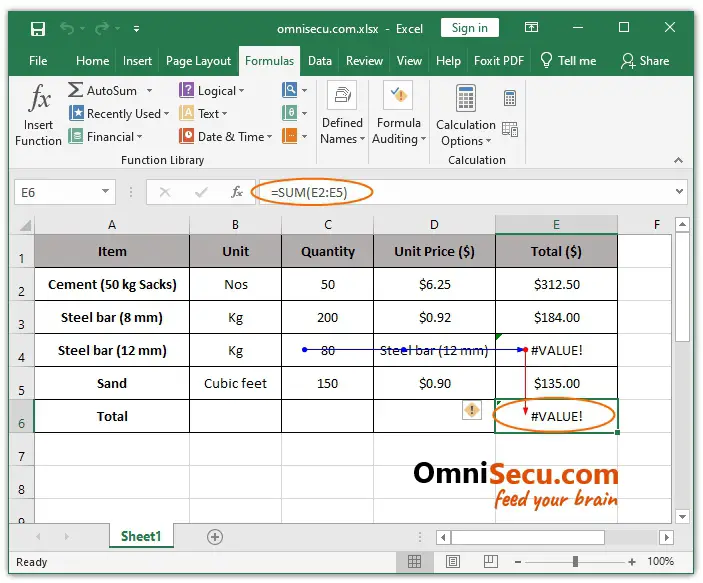Click the fx icon beside formula bar
703x583 pixels.
click(x=237, y=192)
